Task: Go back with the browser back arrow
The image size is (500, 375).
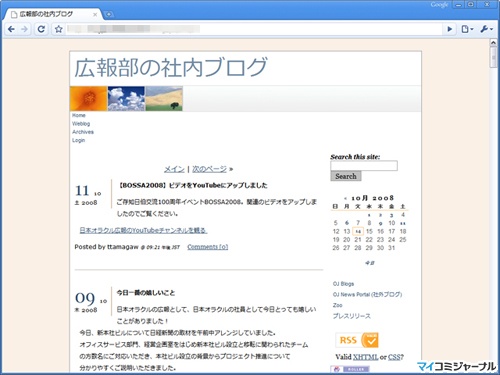Action: point(11,29)
